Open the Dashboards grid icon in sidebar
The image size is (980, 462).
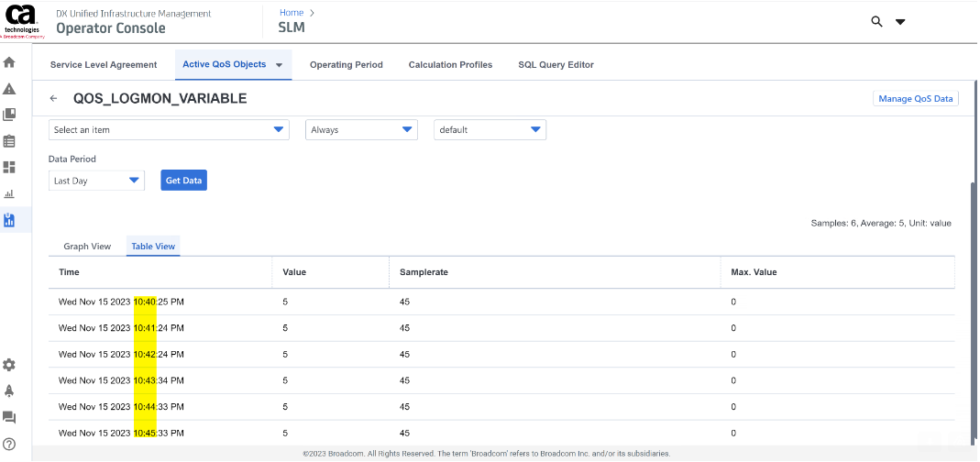click(x=10, y=167)
